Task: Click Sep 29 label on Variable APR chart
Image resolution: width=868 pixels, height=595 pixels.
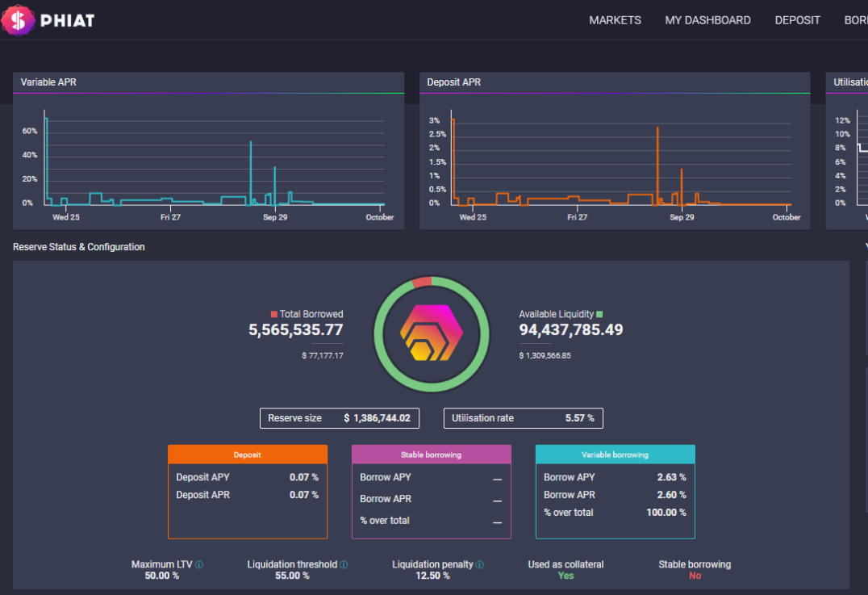Action: click(275, 217)
